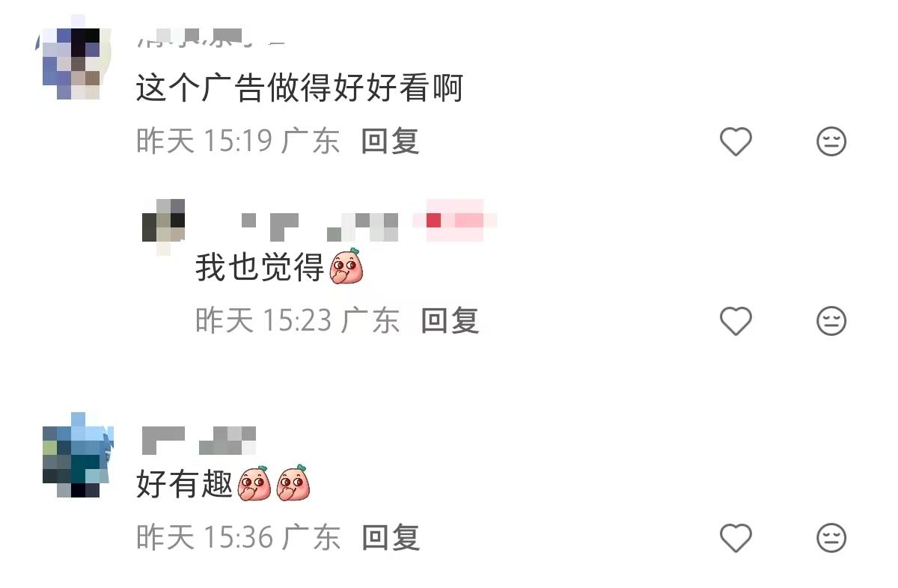Tap 回复 under the 15:19 comment

click(390, 141)
